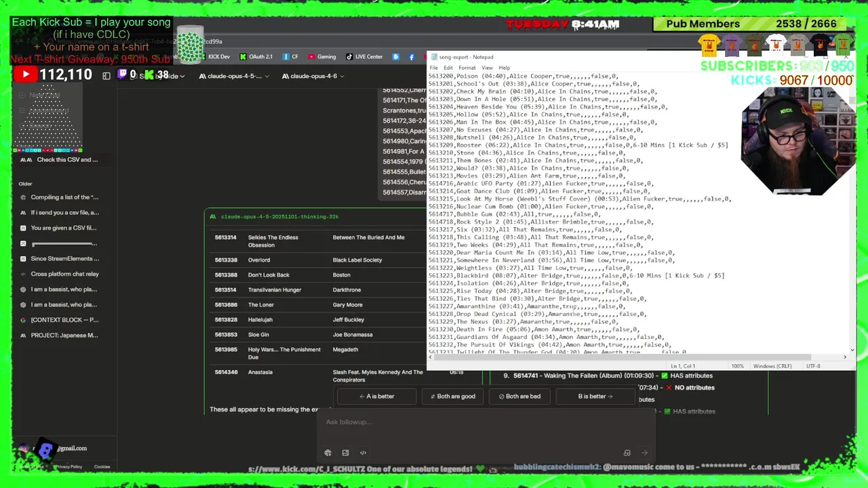Screen dimensions: 868x488
Task: Click icon beside [CONTEXT BLOCK chat
Action: (x=24, y=320)
